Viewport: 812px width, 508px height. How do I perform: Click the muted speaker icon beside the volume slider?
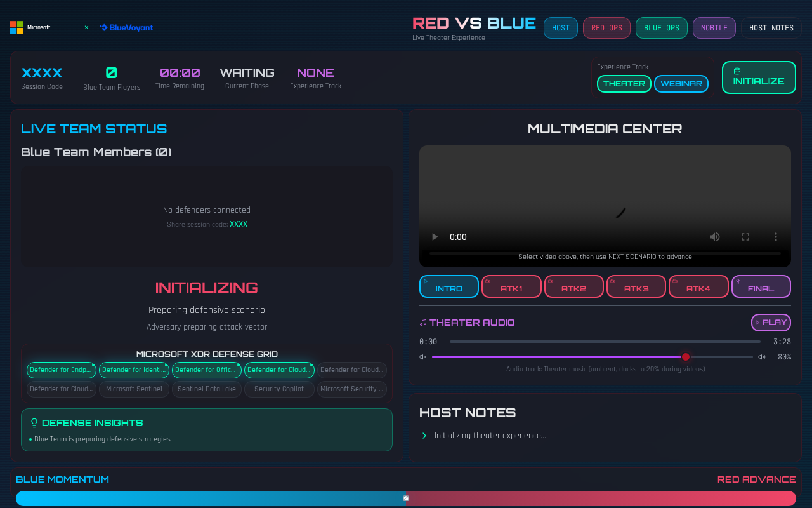(423, 357)
